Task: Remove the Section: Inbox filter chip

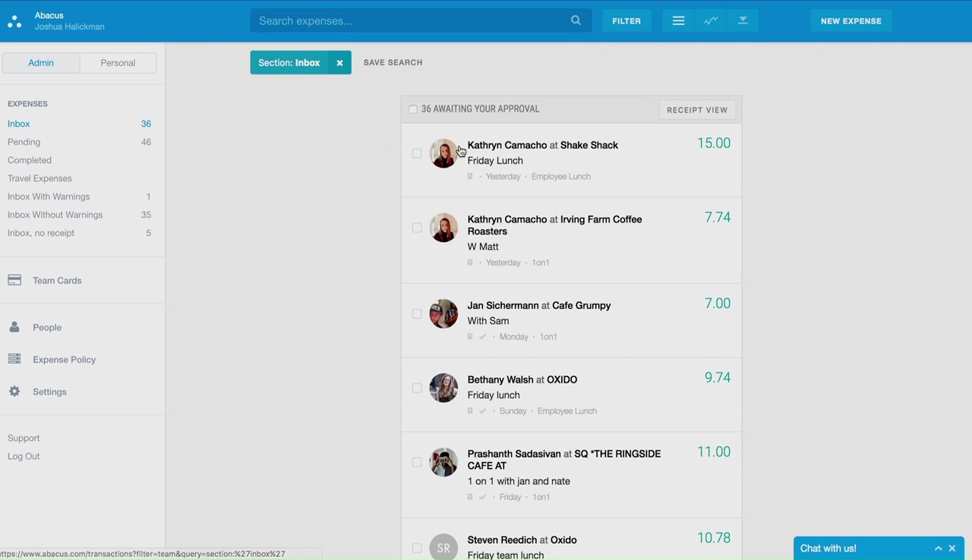Action: (x=339, y=63)
